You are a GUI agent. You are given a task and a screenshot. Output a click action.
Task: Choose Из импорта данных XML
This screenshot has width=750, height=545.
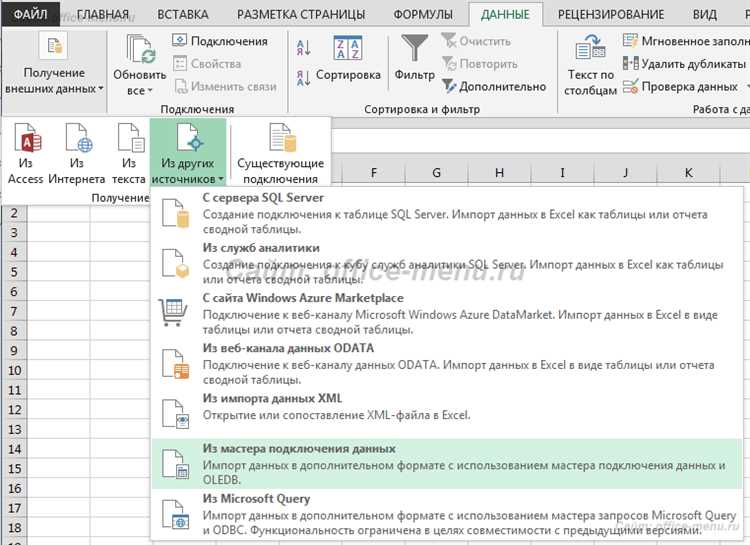447,413
